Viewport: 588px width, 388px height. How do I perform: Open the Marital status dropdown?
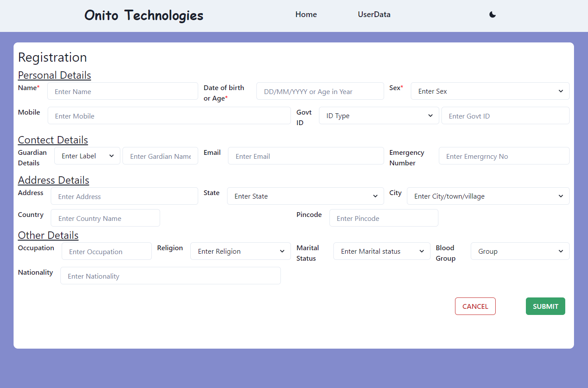pos(381,251)
